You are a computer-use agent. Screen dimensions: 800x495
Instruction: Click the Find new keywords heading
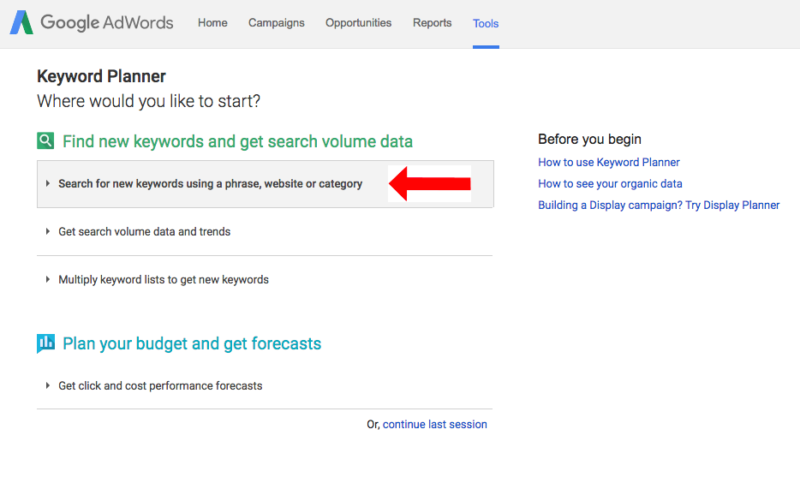tap(237, 141)
